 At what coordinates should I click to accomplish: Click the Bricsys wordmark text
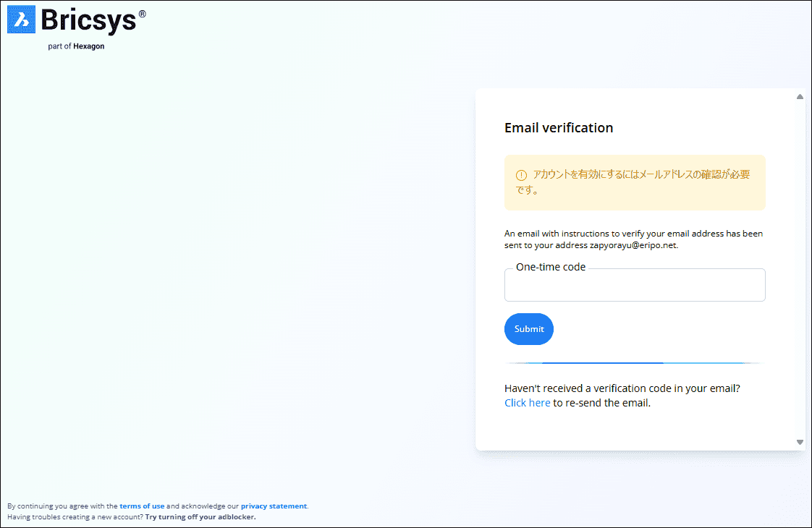pos(88,20)
